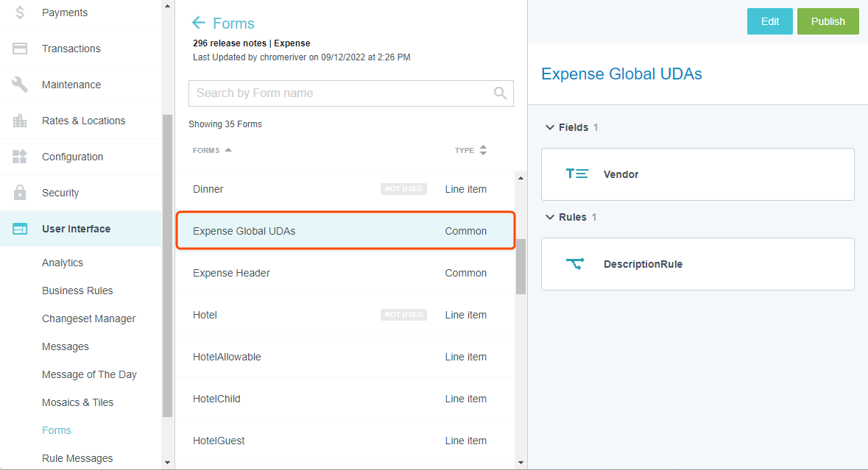Click the Maintenance wrench icon
The image size is (868, 470).
tap(20, 85)
